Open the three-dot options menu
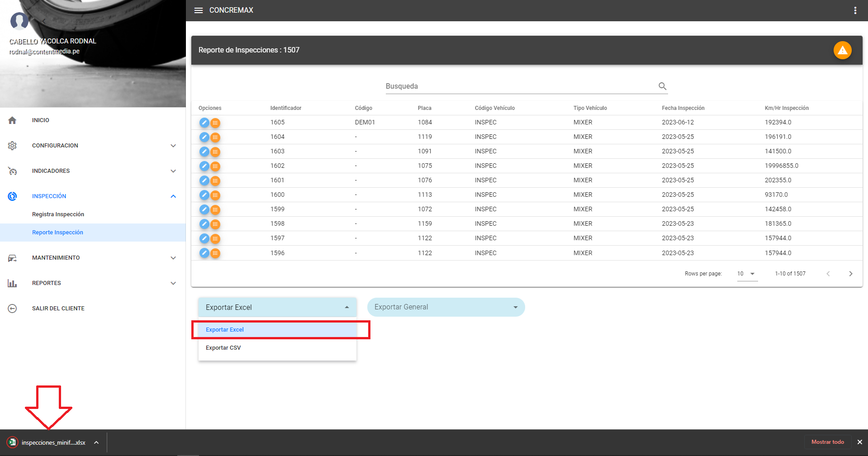 coord(855,10)
